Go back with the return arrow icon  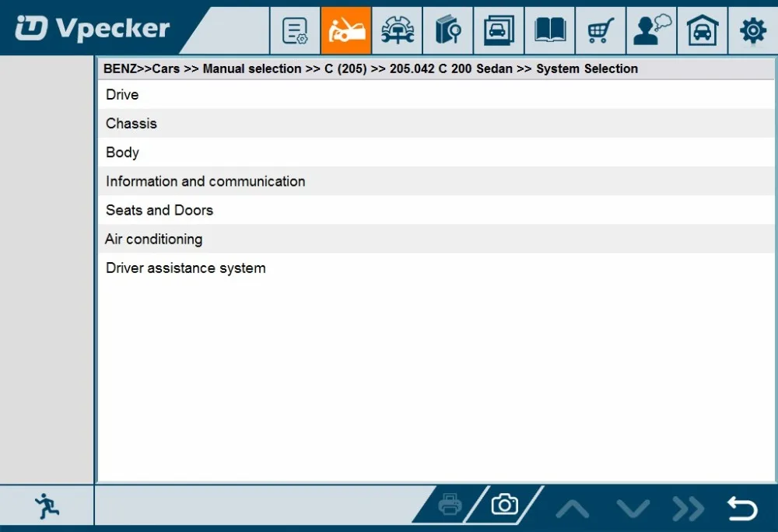pos(742,508)
